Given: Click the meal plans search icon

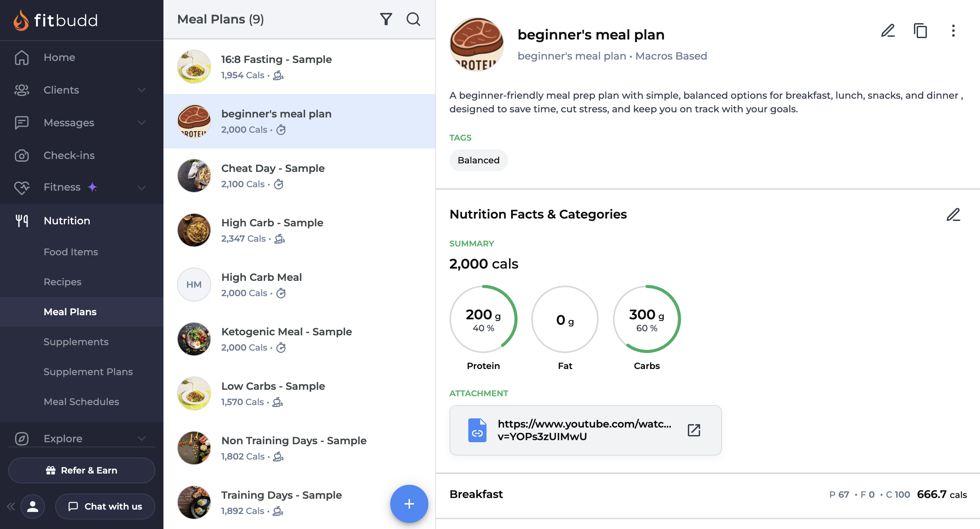Looking at the screenshot, I should tap(413, 19).
